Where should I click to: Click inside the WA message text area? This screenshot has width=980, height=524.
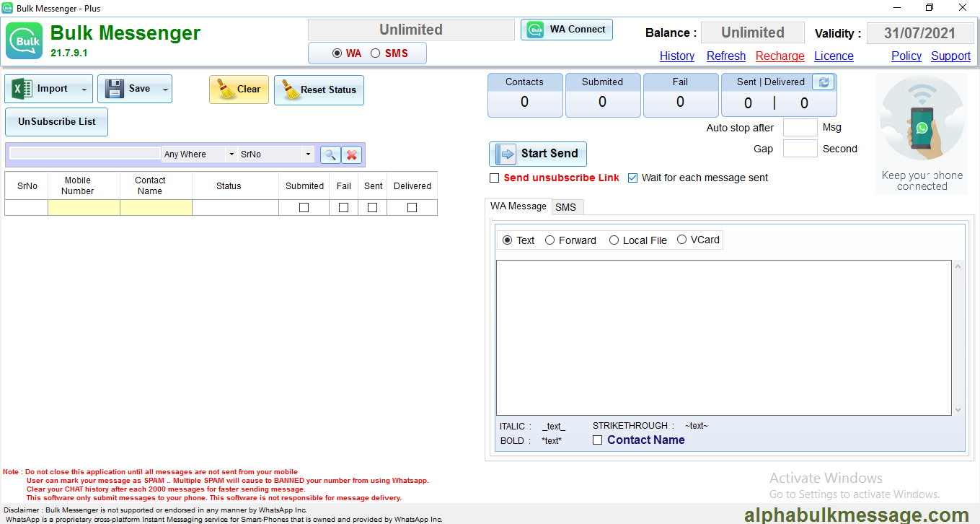coord(724,338)
